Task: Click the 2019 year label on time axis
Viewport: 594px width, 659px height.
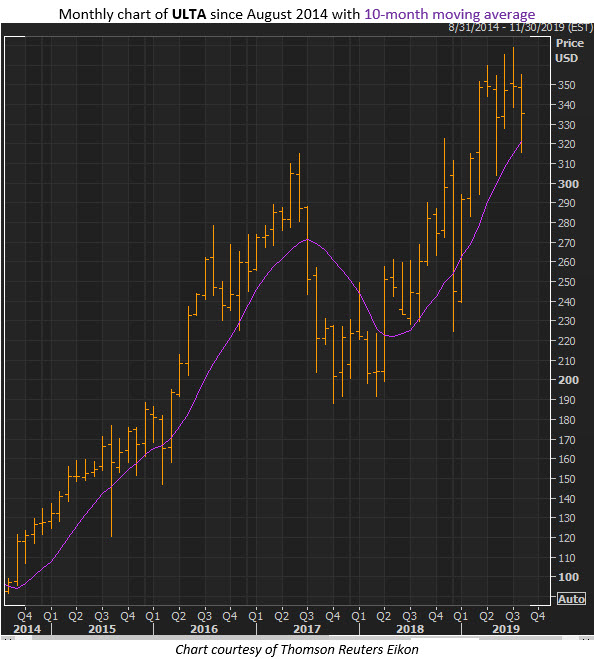Action: click(506, 629)
